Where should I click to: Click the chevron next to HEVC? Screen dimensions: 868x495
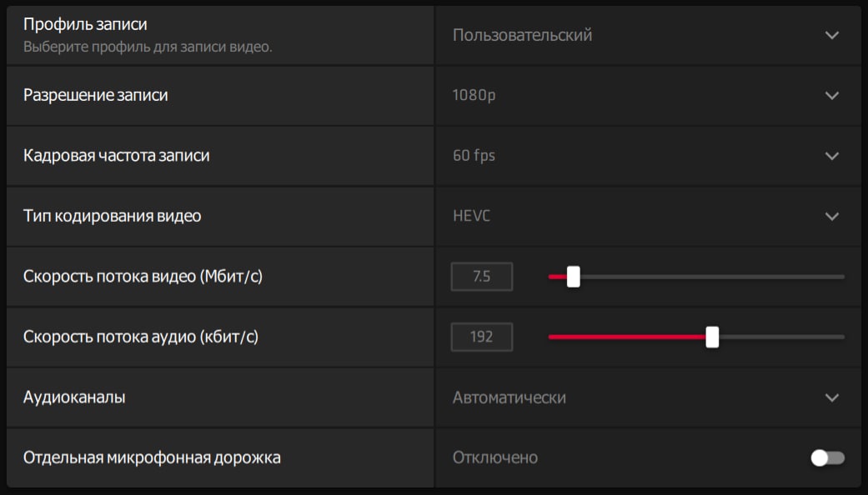pos(831,217)
